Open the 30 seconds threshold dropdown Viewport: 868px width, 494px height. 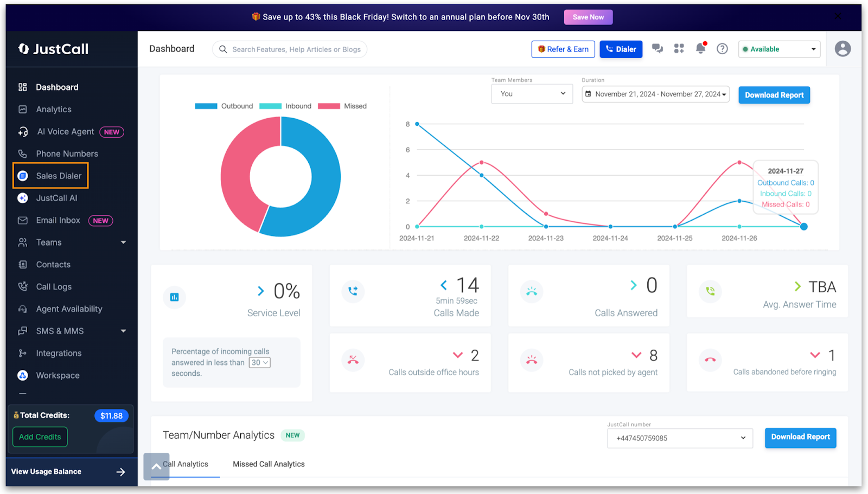(260, 363)
